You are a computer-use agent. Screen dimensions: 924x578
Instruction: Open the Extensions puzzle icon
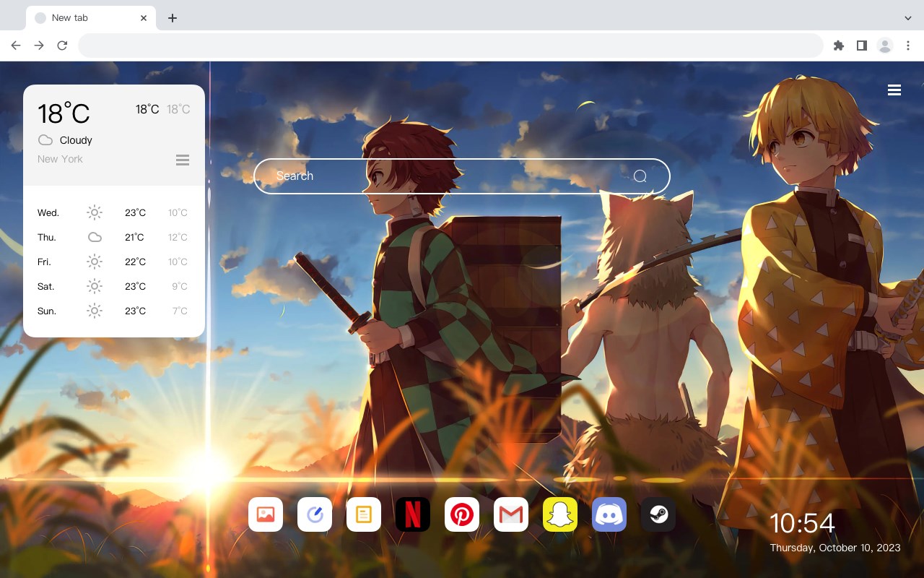[x=839, y=46]
